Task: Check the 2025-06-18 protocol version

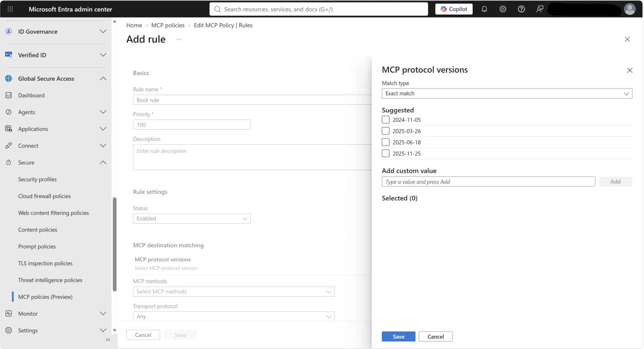Action: [x=386, y=142]
